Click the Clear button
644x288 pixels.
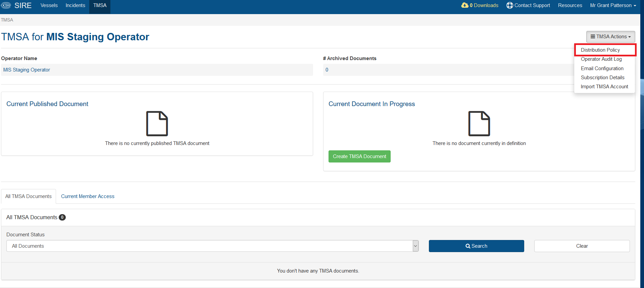coord(582,246)
